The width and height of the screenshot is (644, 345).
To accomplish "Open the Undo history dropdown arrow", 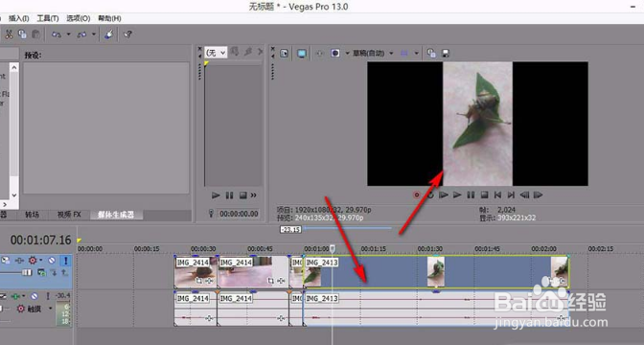I will (x=68, y=34).
